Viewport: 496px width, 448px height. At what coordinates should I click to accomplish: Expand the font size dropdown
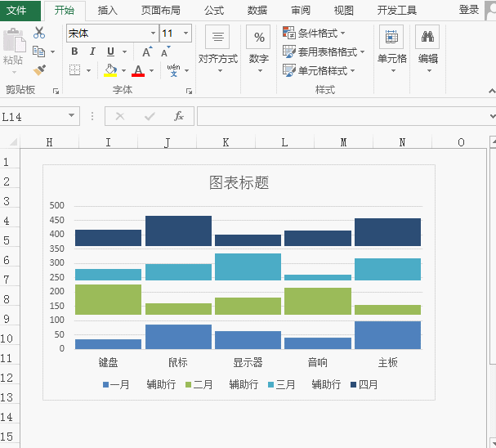[x=186, y=34]
